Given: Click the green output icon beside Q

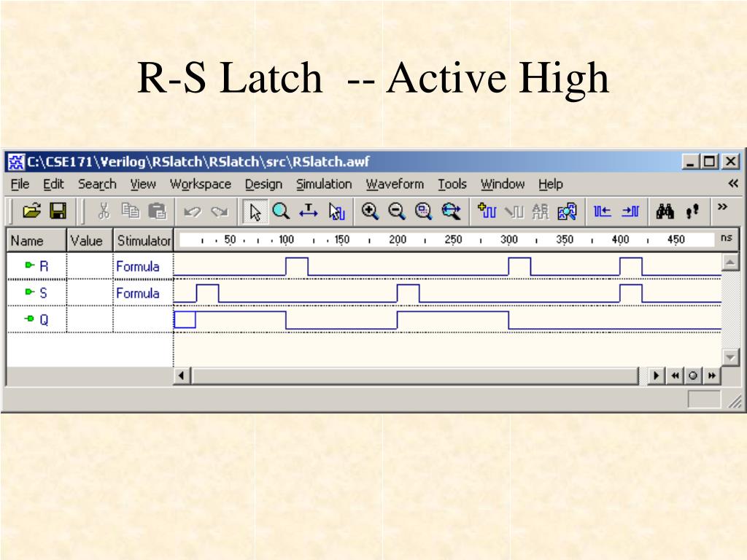Looking at the screenshot, I should (29, 318).
